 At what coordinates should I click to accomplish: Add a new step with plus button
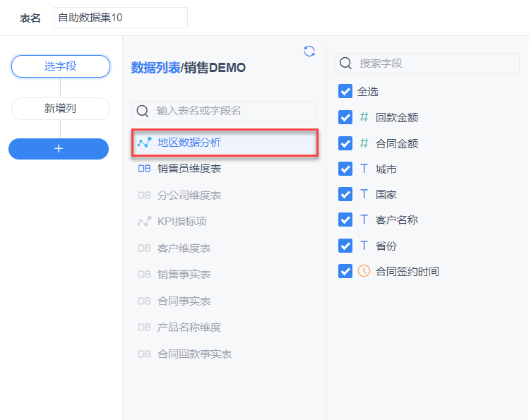point(59,149)
